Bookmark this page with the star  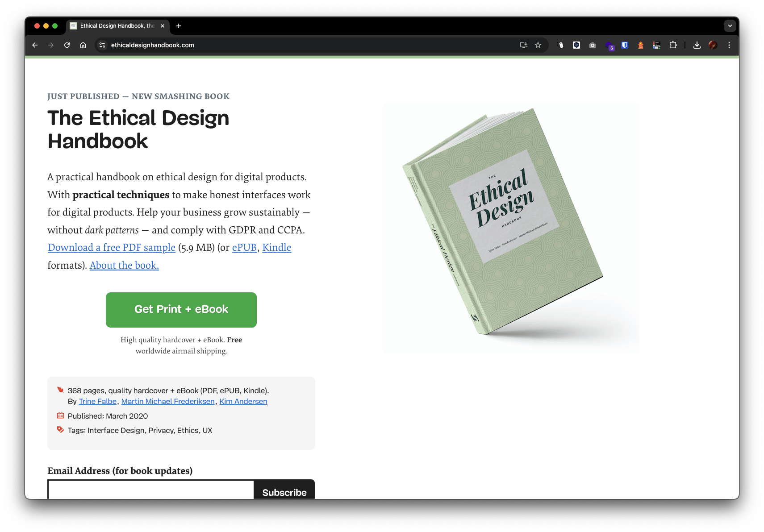tap(538, 45)
